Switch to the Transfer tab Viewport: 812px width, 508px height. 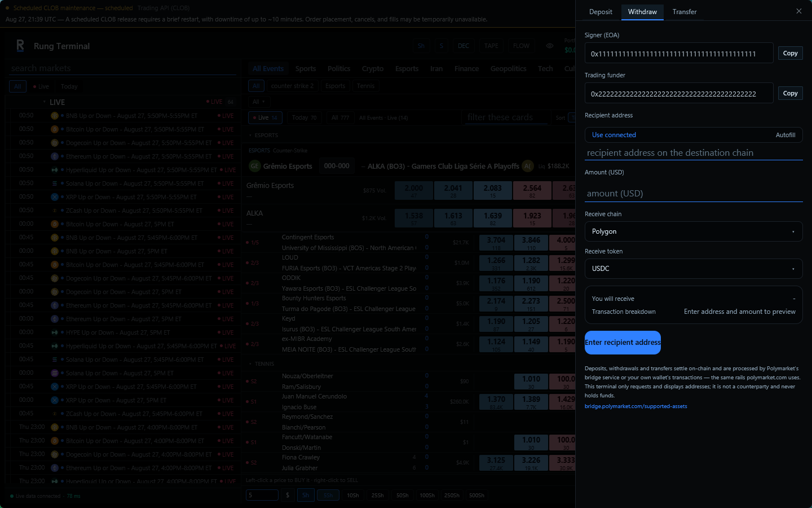pos(685,12)
